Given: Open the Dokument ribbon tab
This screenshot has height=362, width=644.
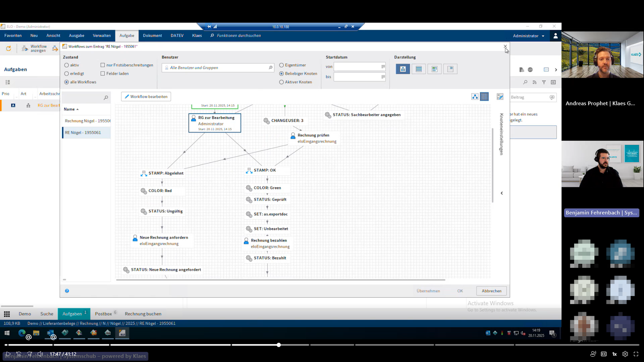Looking at the screenshot, I should coord(152,36).
